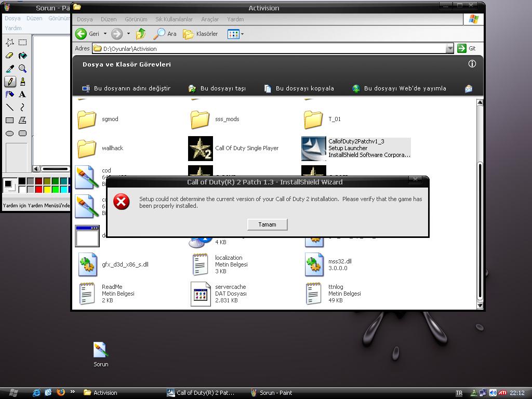
Task: Switch to Sorun - Paint taskbar button
Action: tap(271, 393)
